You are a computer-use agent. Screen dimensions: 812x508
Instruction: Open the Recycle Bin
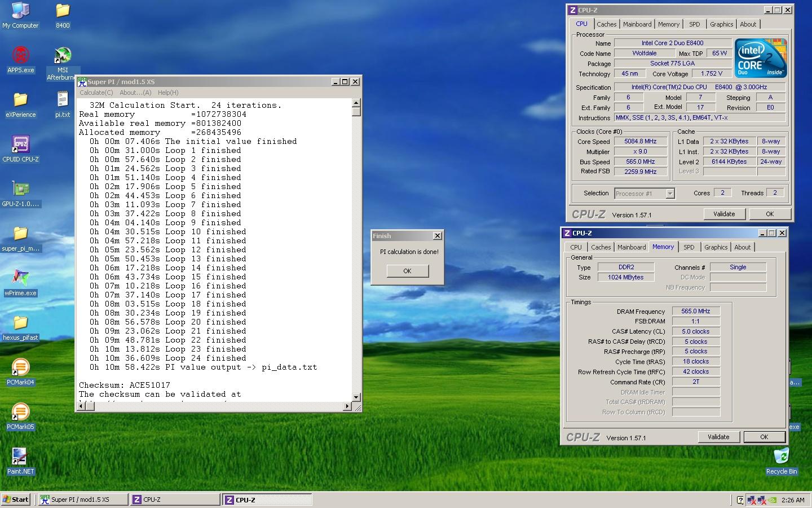[x=782, y=461]
